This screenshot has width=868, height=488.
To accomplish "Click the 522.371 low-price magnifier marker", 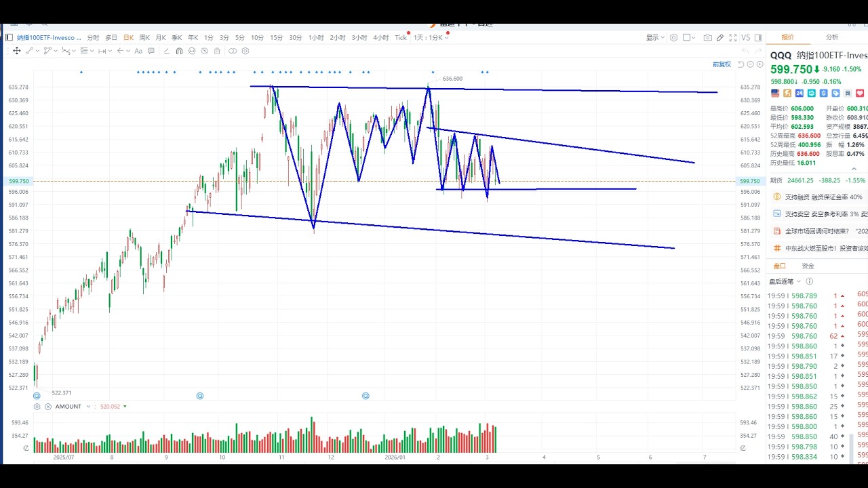I will 37,395.
